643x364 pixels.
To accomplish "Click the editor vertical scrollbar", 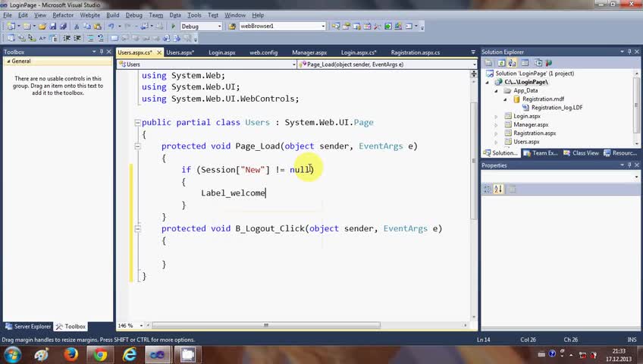I will (x=474, y=161).
